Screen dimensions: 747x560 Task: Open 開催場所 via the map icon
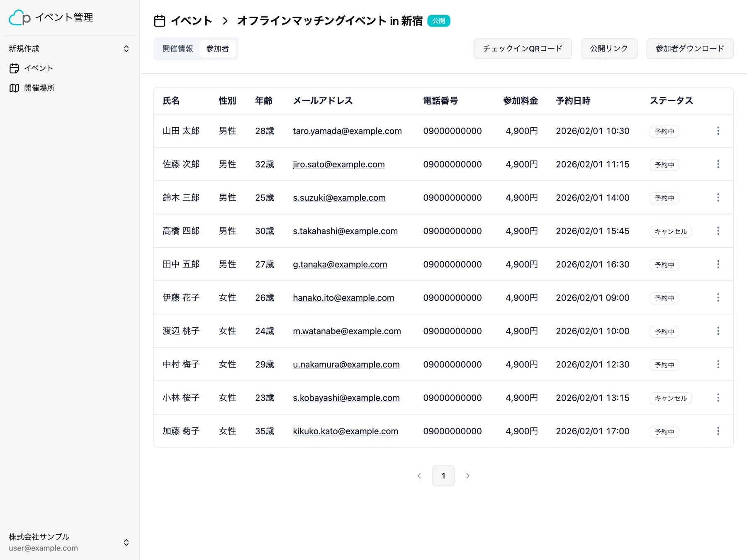(14, 88)
